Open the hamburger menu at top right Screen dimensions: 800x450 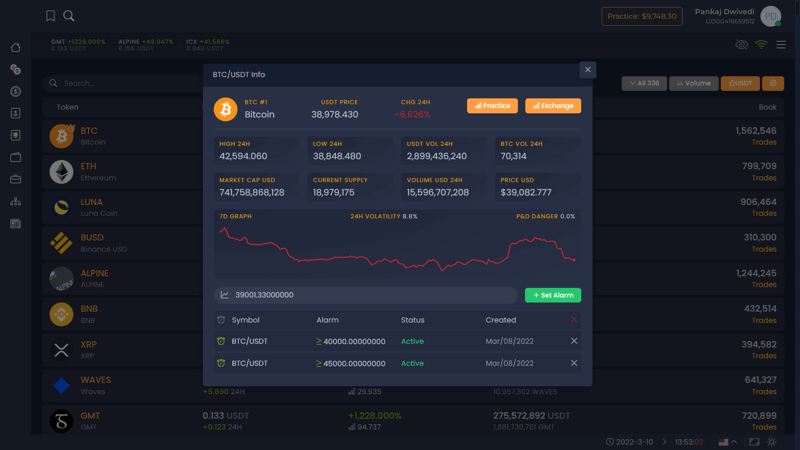[x=781, y=45]
